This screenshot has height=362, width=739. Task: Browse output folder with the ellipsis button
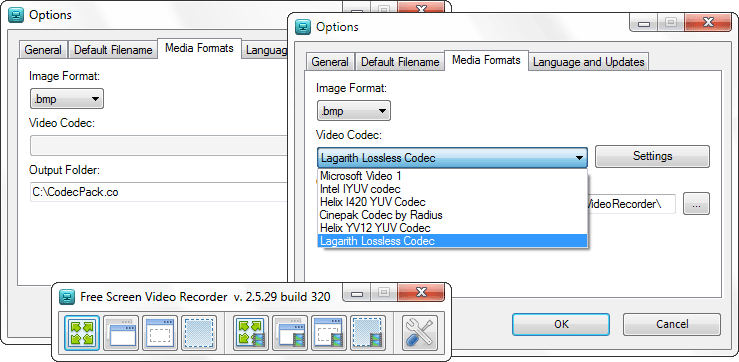[x=697, y=204]
